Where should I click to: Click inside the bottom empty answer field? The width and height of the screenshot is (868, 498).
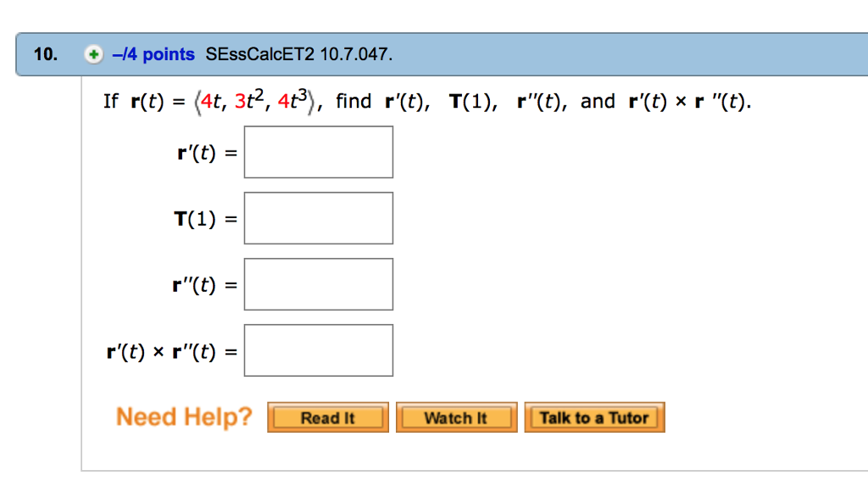coord(318,350)
